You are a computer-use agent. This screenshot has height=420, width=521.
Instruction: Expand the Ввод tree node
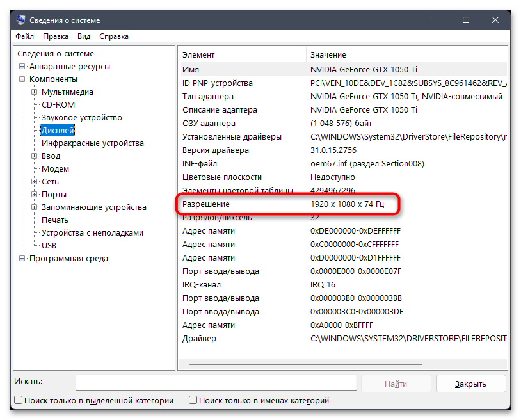click(34, 156)
